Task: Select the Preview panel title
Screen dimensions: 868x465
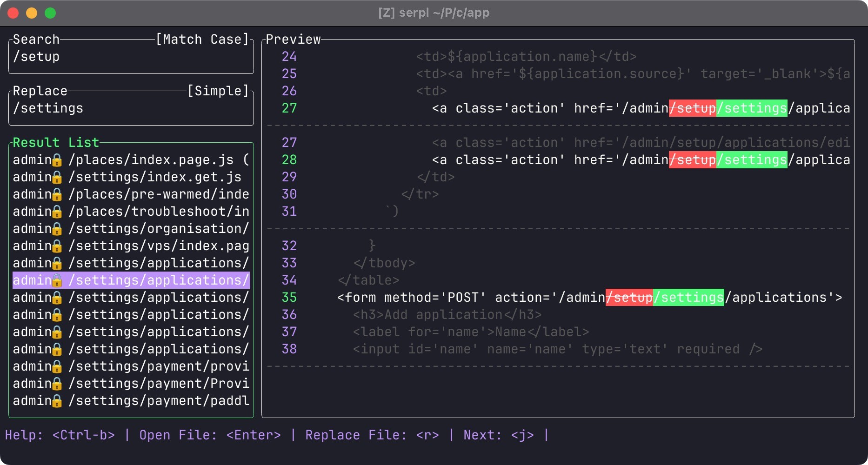Action: point(293,40)
